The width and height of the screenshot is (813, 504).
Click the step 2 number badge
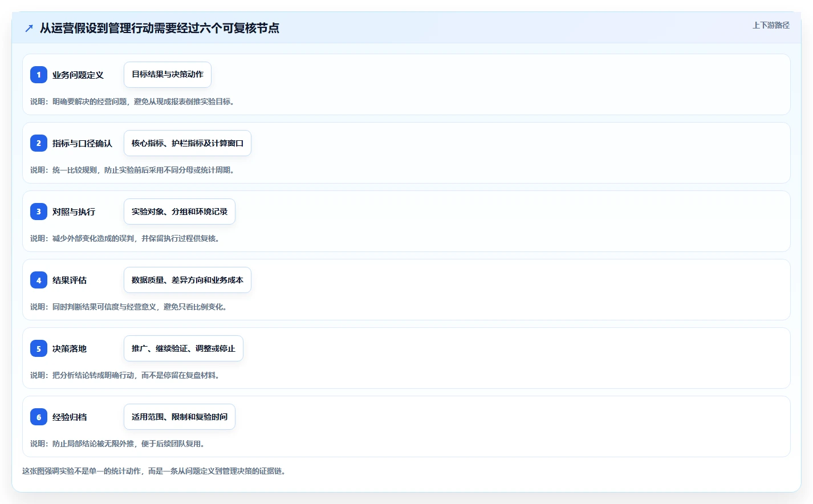click(x=39, y=143)
